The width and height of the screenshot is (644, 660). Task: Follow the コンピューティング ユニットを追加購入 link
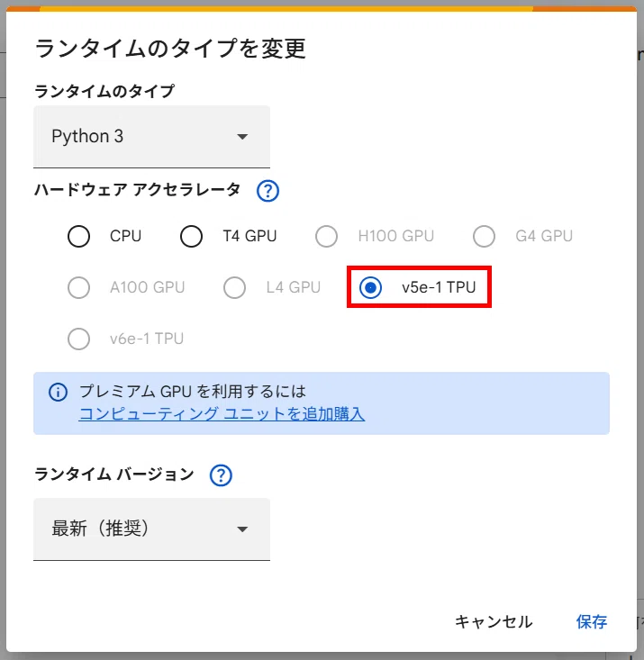(222, 414)
